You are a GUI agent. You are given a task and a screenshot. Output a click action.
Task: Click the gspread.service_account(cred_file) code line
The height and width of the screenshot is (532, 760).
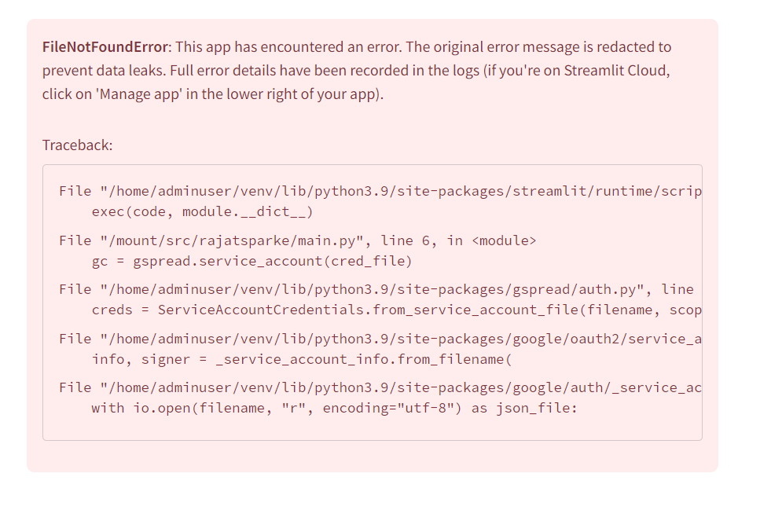pos(251,261)
